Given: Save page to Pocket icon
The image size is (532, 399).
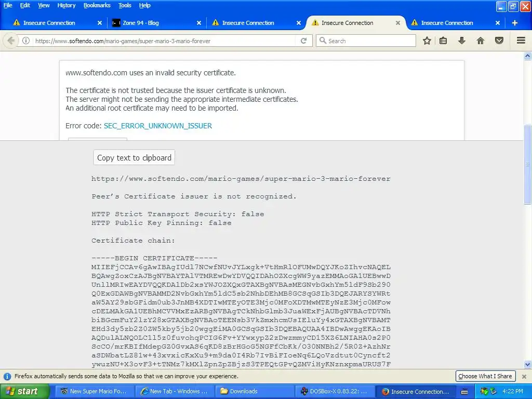Looking at the screenshot, I should click(x=499, y=41).
